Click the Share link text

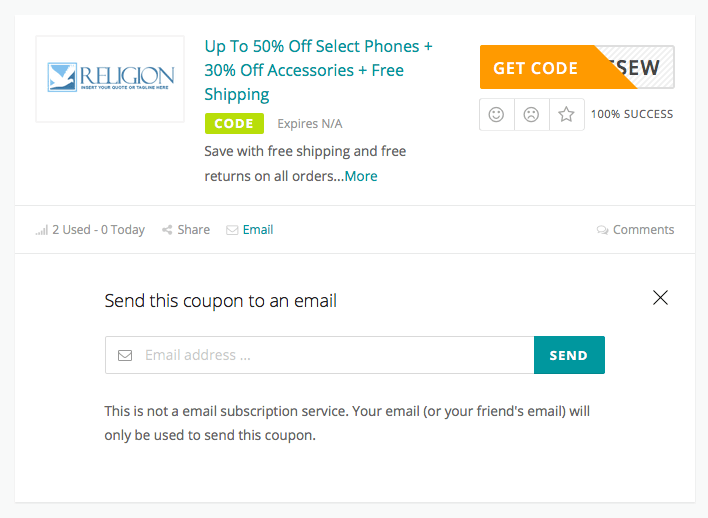coord(194,230)
